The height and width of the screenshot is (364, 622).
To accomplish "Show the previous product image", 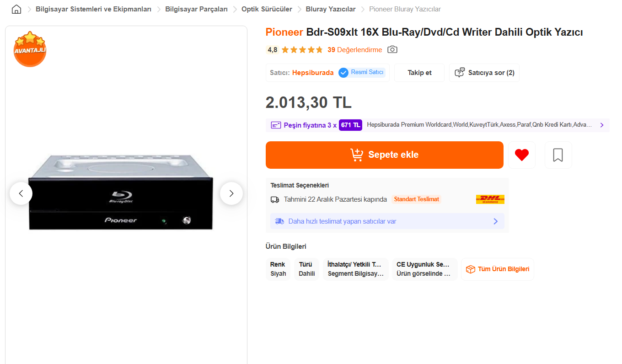I will pos(21,193).
